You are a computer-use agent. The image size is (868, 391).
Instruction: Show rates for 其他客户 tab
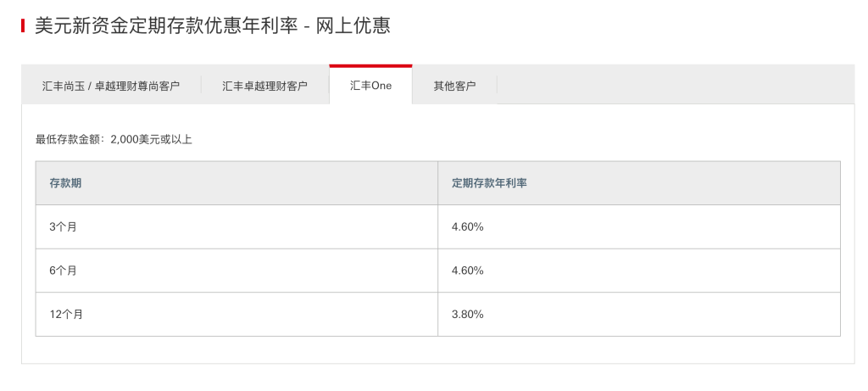click(x=454, y=86)
